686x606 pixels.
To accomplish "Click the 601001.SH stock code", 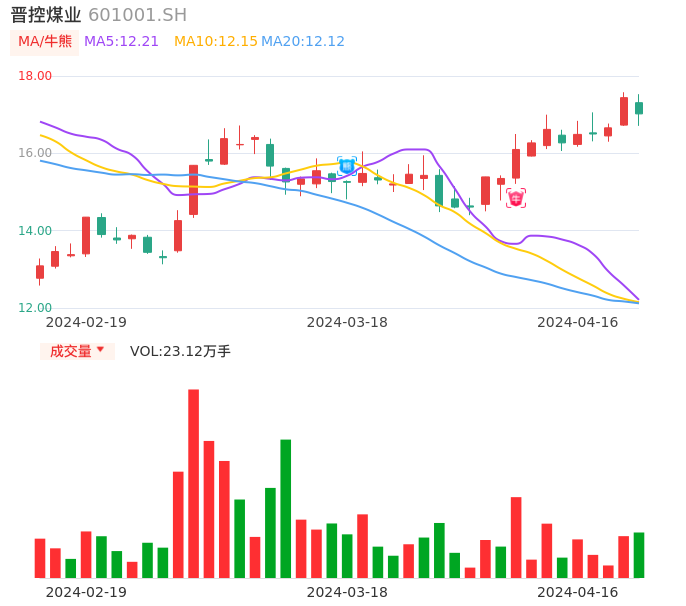I will 137,15.
